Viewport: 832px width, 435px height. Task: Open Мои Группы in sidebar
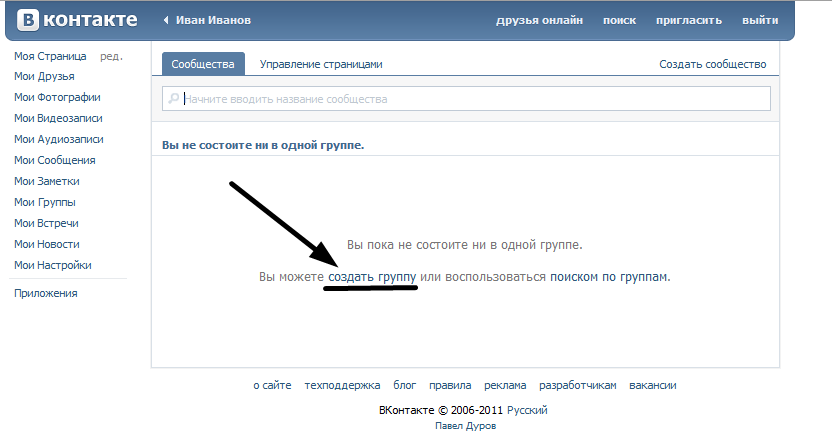click(45, 202)
